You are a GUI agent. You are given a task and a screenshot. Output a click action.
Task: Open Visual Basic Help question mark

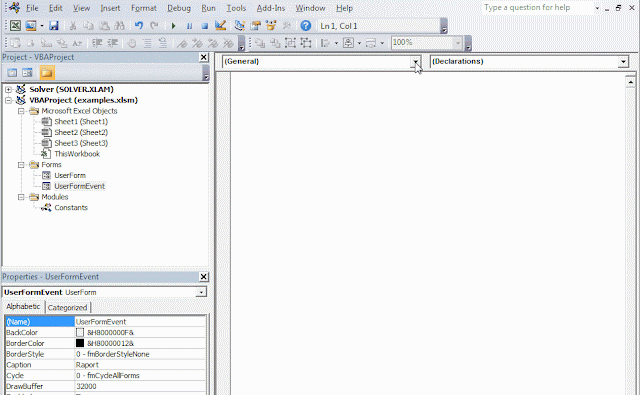click(x=306, y=26)
